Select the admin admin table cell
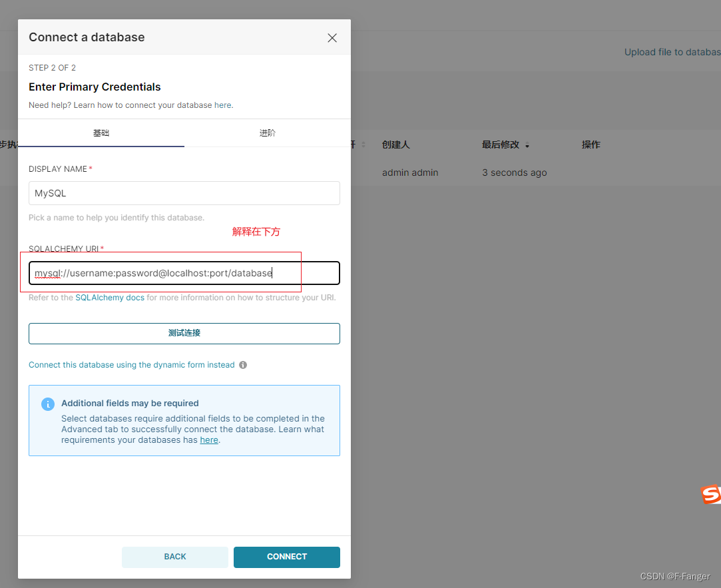The image size is (721, 588). click(x=410, y=172)
